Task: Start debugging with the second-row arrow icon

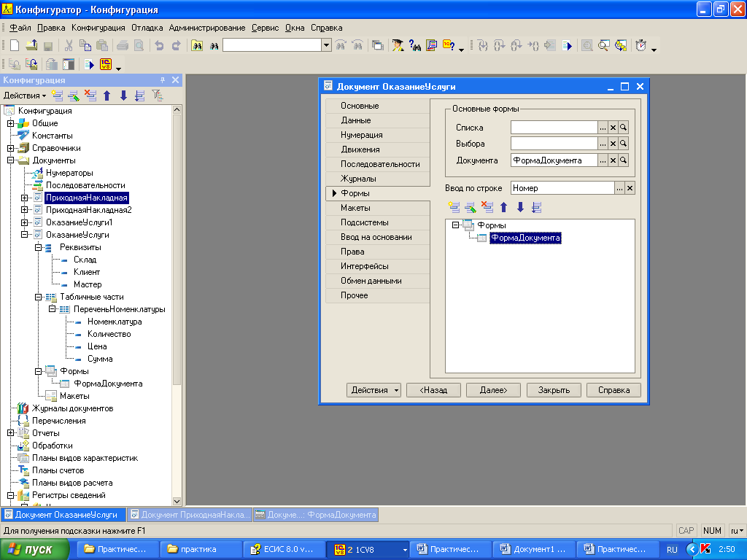Action: point(89,64)
